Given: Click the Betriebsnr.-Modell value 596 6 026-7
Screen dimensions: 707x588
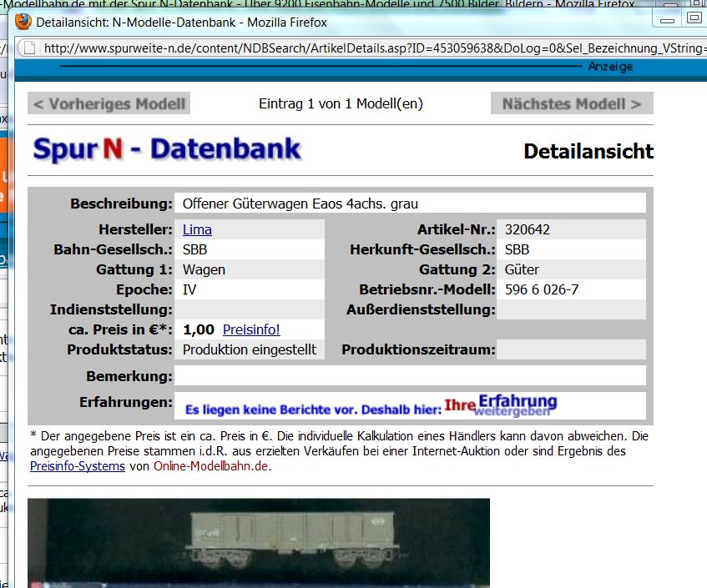Looking at the screenshot, I should tap(542, 289).
